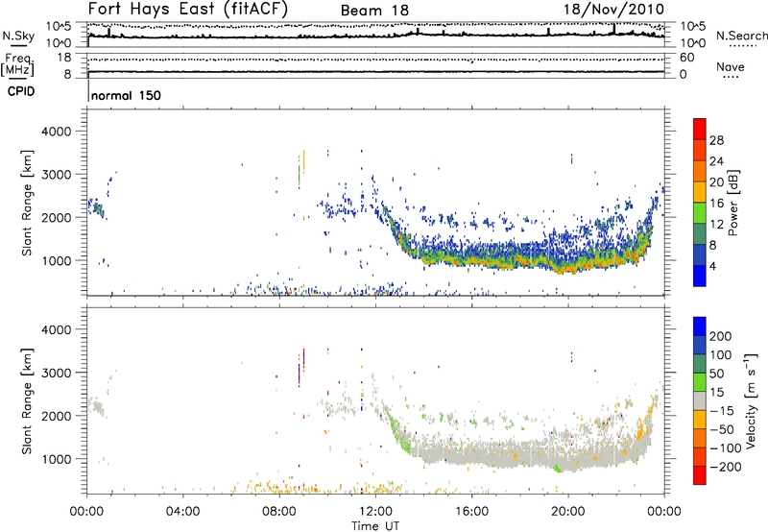The width and height of the screenshot is (768, 532).
Task: Click the "N.Sky" legend label
Action: (x=18, y=36)
